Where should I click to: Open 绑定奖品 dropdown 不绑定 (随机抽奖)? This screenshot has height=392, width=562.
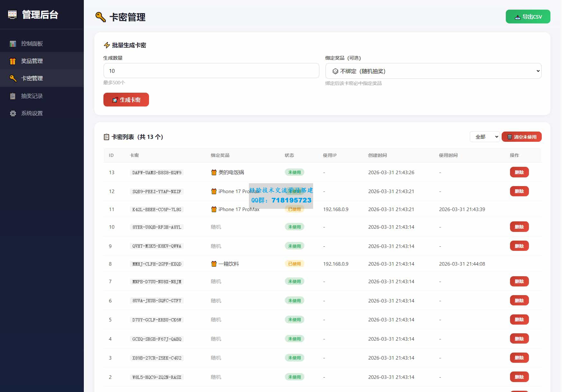[x=433, y=71]
